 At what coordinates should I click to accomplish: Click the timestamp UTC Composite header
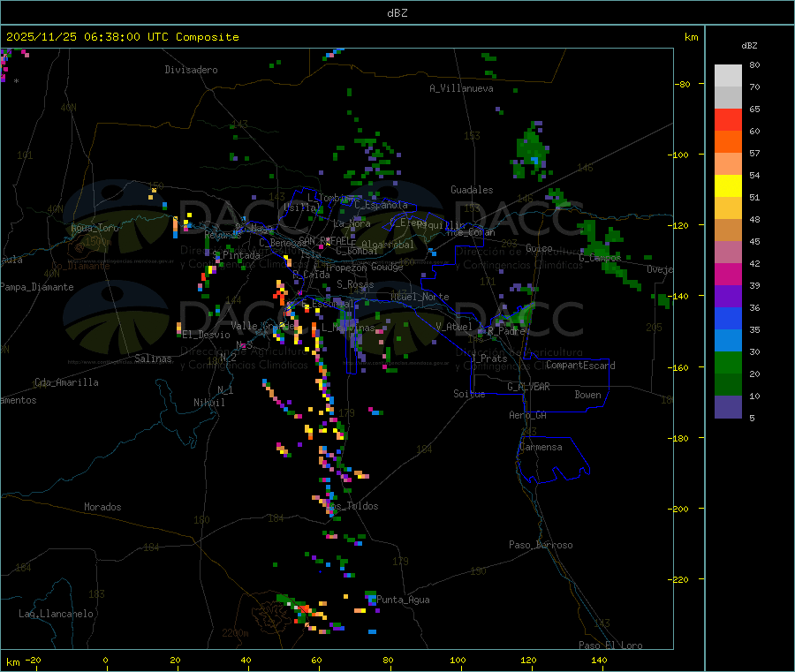pyautogui.click(x=122, y=37)
